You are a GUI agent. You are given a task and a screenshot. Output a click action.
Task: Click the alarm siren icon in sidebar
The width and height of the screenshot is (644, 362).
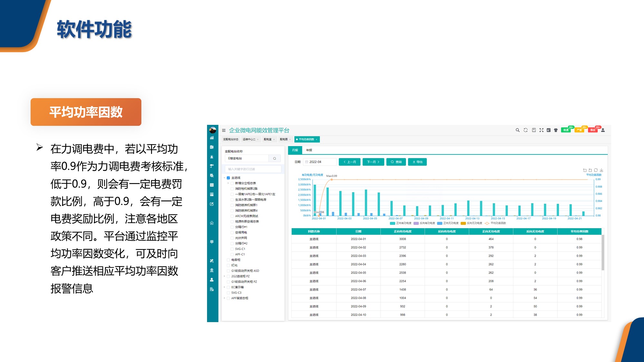[x=212, y=157]
